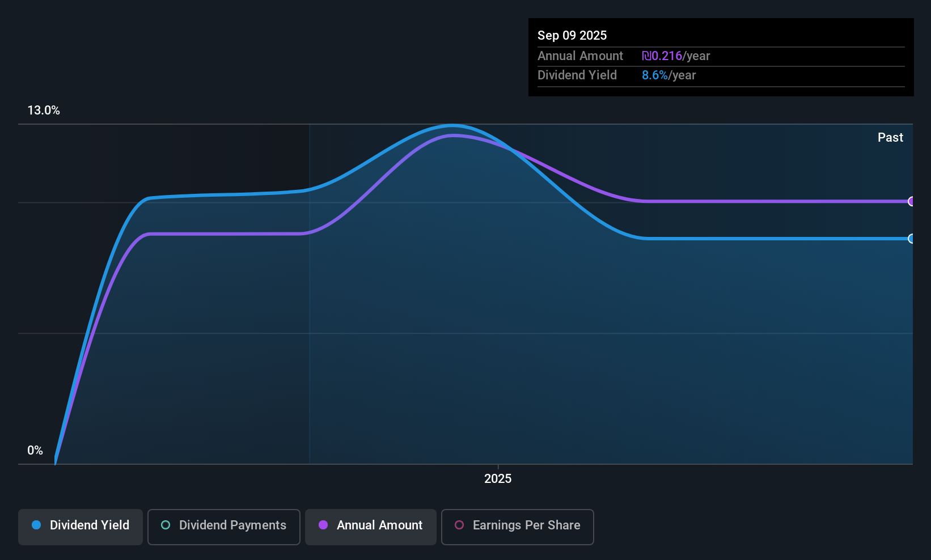Click the ₪0.216/year annual amount value
Screen dimensions: 931x560
point(676,56)
